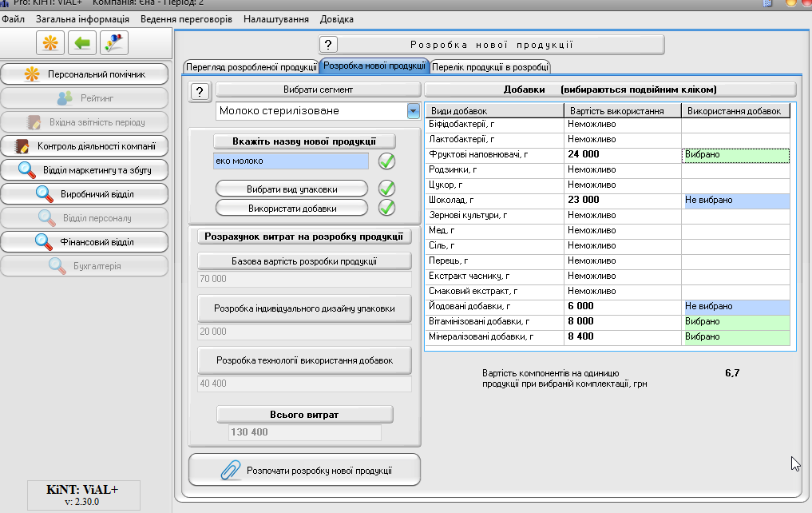Viewport: 812px width, 513px height.
Task: Click the Всього витрат label
Action: [x=304, y=415]
